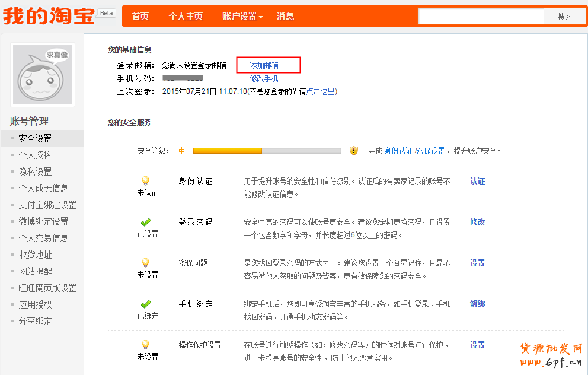Open 支付宝绑定设置 in the sidebar
588x375 pixels.
click(x=47, y=205)
